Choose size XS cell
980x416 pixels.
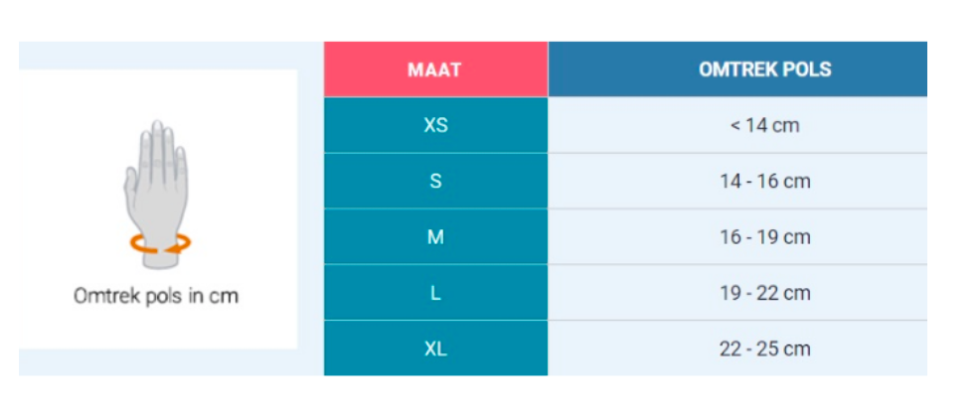point(435,125)
